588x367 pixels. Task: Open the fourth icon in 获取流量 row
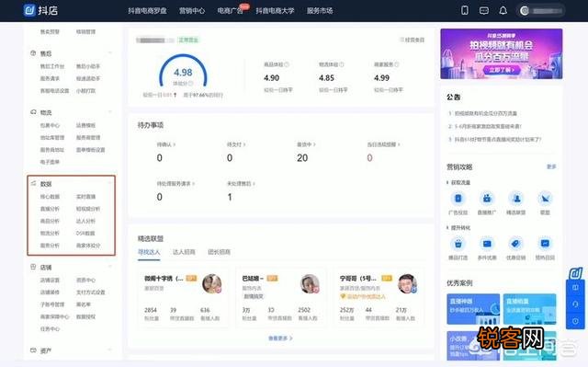[545, 199]
